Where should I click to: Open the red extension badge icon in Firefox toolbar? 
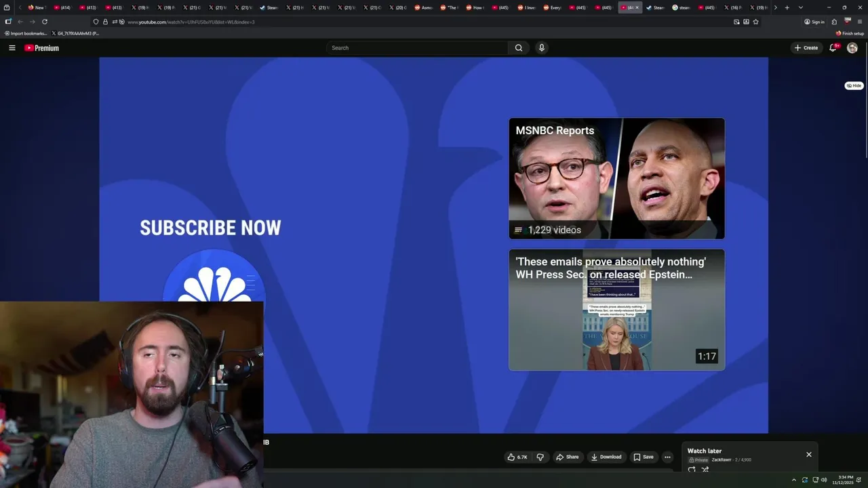[847, 21]
